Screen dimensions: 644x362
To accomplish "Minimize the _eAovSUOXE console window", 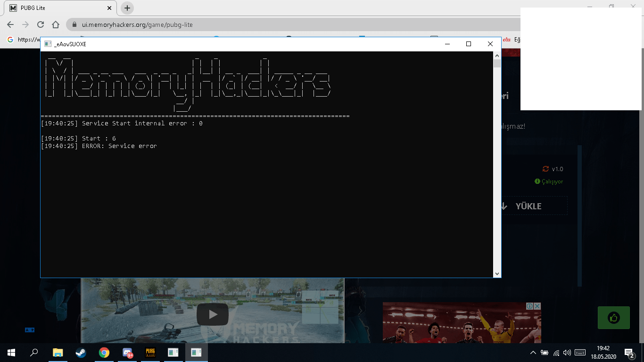I will point(447,44).
